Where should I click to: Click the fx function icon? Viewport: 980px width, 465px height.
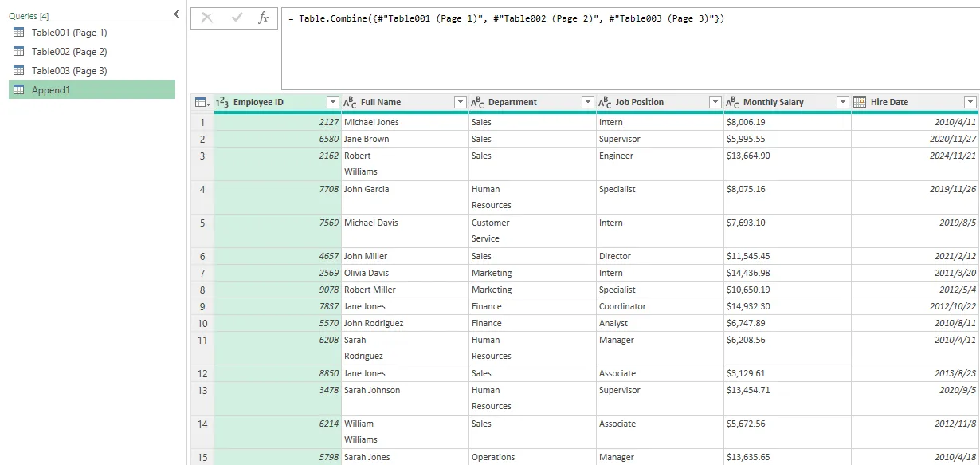click(264, 18)
